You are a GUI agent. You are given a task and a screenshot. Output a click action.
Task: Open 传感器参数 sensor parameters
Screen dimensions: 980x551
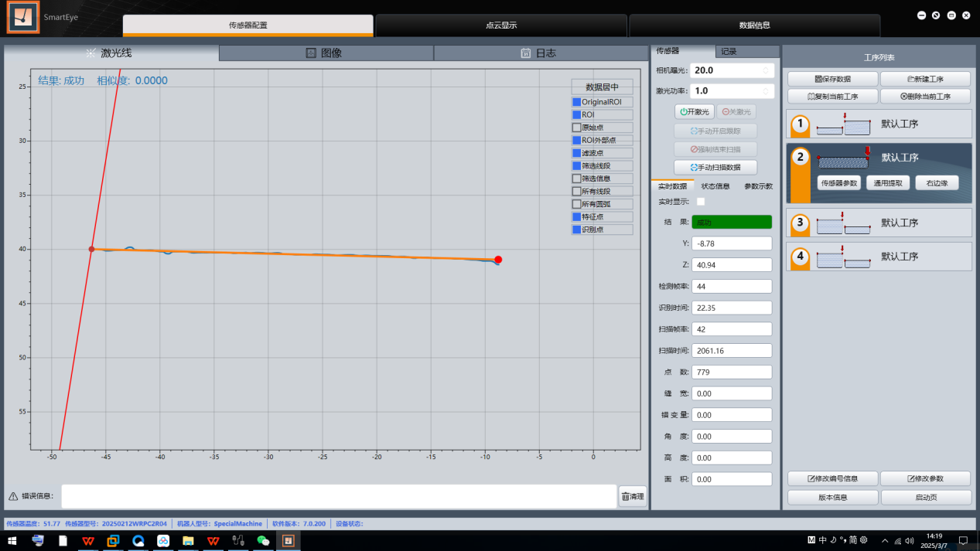coord(838,183)
